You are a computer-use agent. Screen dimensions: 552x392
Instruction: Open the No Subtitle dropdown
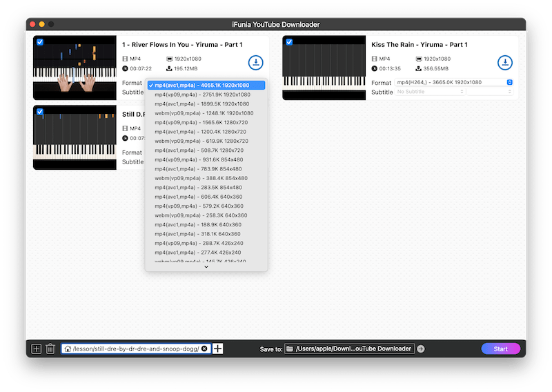[430, 92]
